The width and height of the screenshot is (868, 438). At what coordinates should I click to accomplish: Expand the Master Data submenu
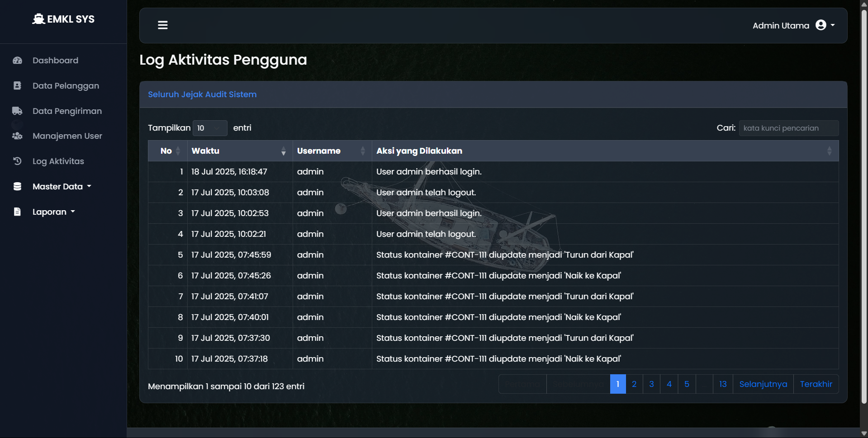pyautogui.click(x=62, y=187)
